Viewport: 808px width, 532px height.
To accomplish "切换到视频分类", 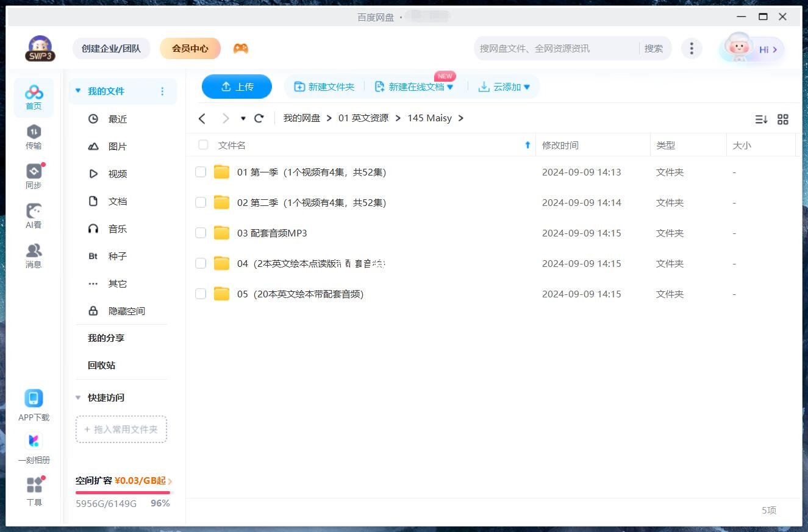I will tap(116, 174).
